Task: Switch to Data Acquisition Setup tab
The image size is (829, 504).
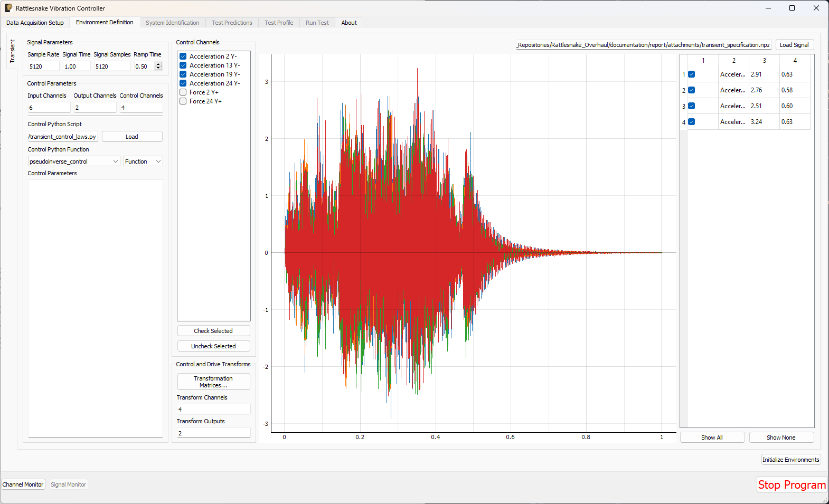Action: tap(35, 23)
